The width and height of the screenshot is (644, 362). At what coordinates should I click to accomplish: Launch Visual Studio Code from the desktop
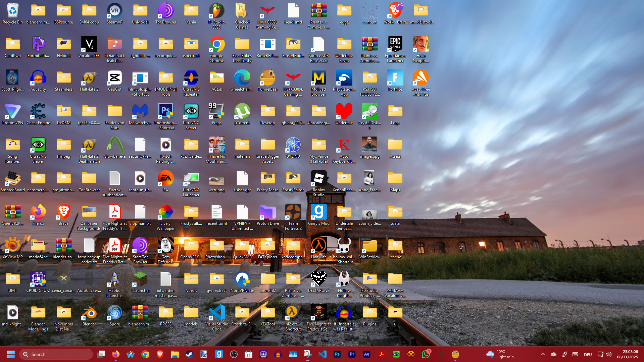click(216, 314)
